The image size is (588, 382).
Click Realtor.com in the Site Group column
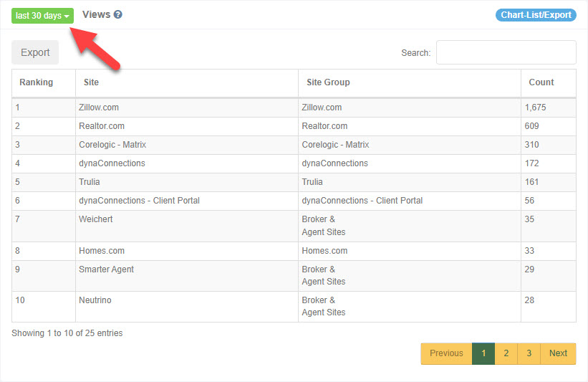[x=324, y=126]
